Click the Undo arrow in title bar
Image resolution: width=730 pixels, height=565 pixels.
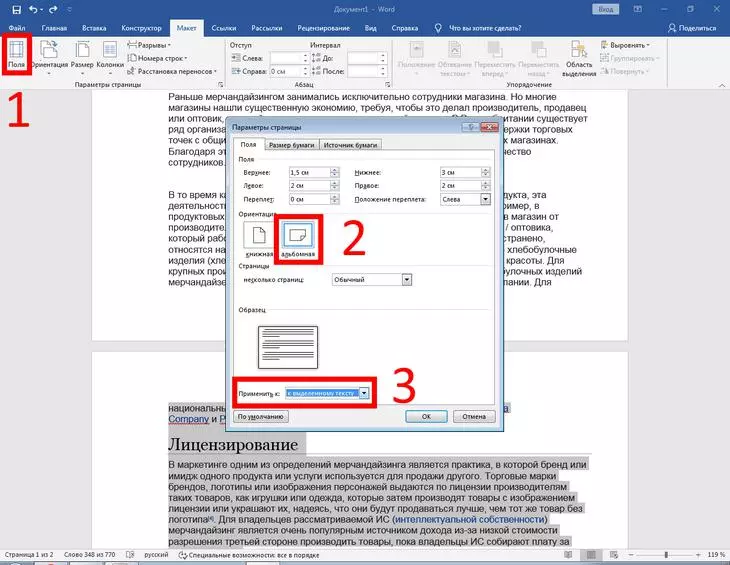[x=37, y=9]
